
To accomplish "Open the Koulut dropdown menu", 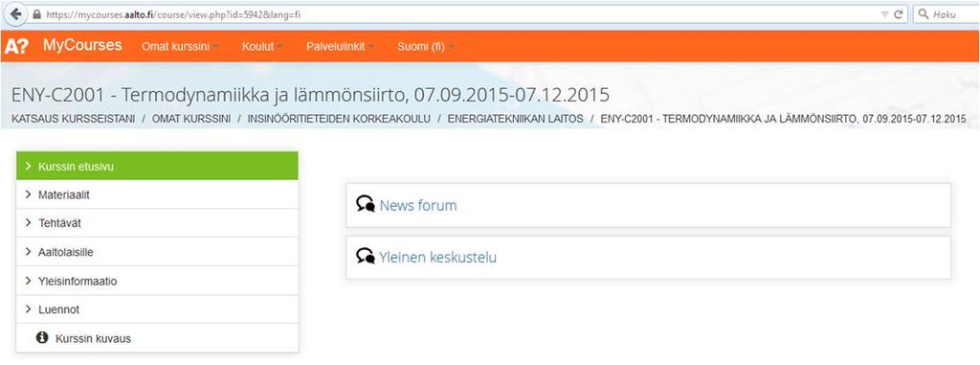I will 262,47.
